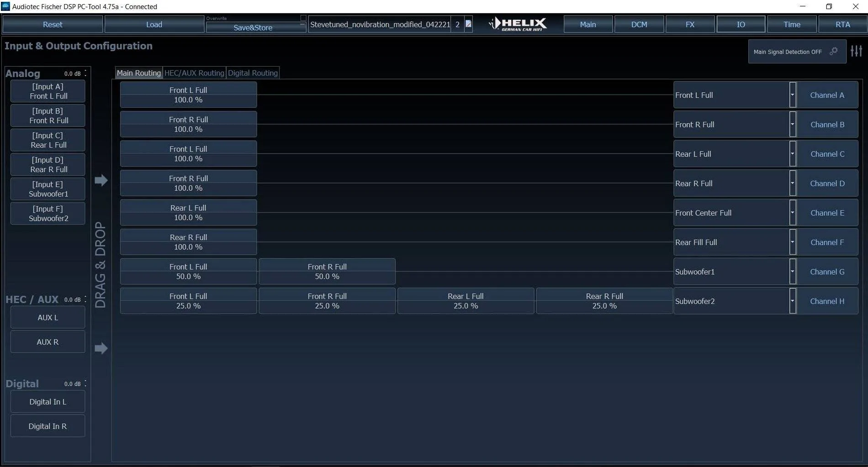Expand the Channel C output name dropdown
868x467 pixels.
point(793,154)
